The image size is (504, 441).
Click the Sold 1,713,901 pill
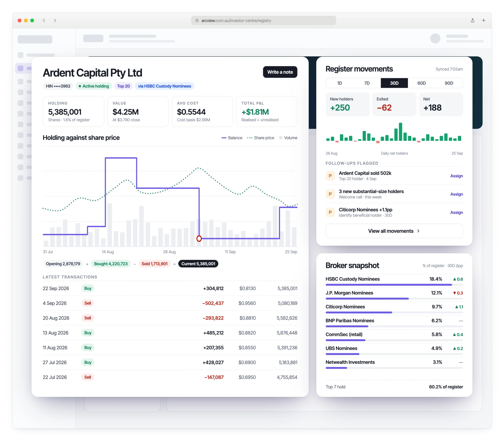[154, 264]
